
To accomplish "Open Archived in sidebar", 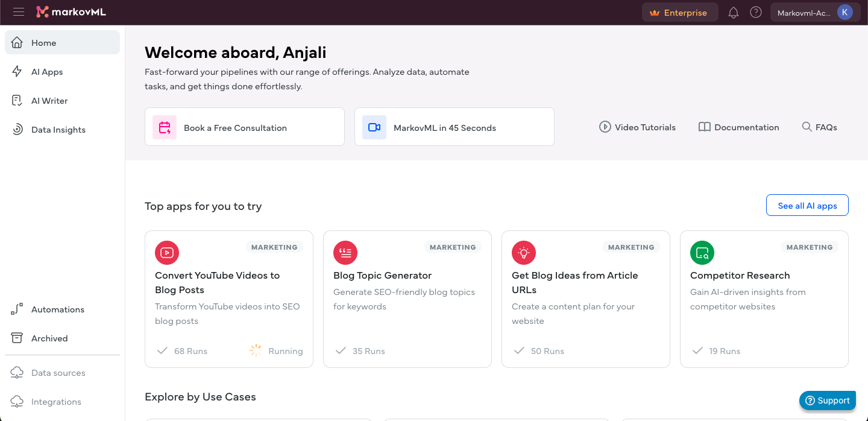I will (x=63, y=338).
